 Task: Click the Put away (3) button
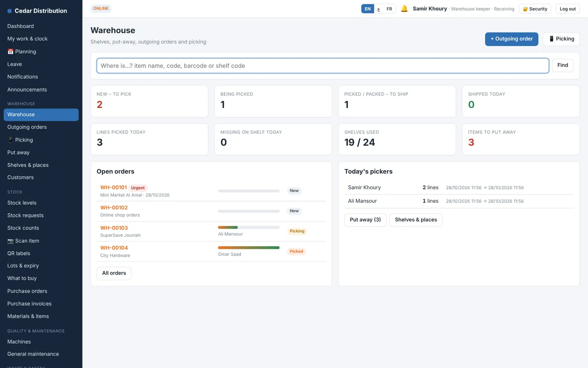(365, 220)
